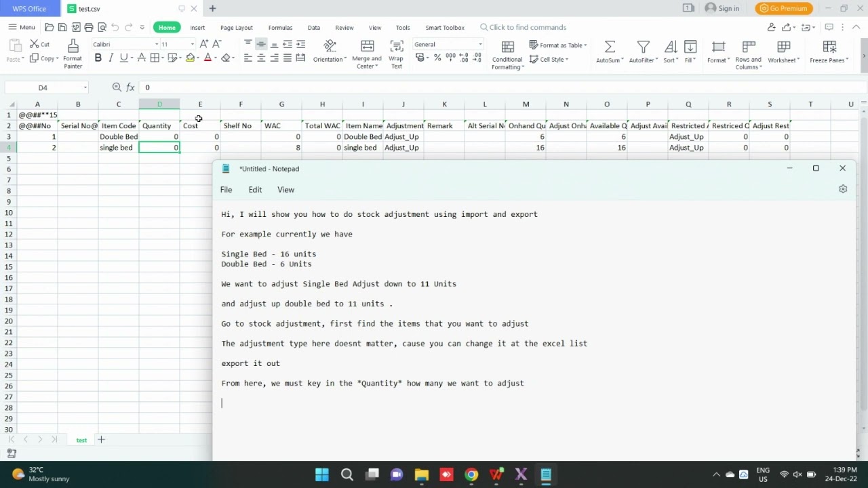868x488 pixels.
Task: Open the General number format dropdown
Action: (480, 44)
